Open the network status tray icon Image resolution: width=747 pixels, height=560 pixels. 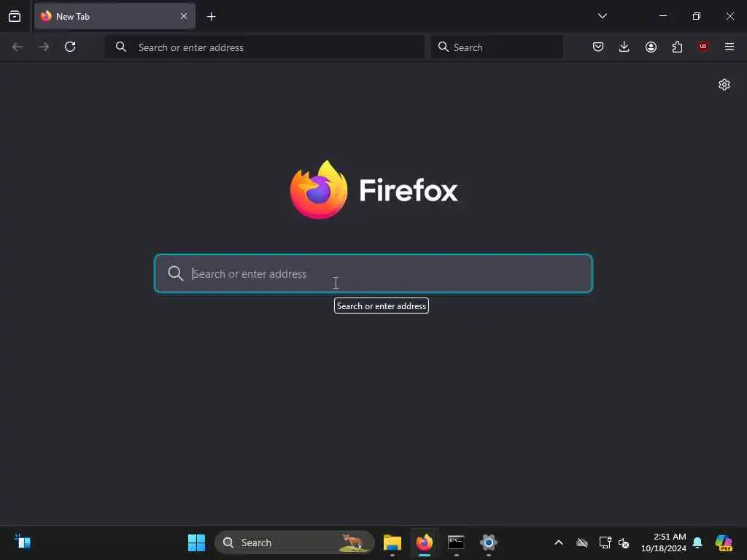coord(605,542)
